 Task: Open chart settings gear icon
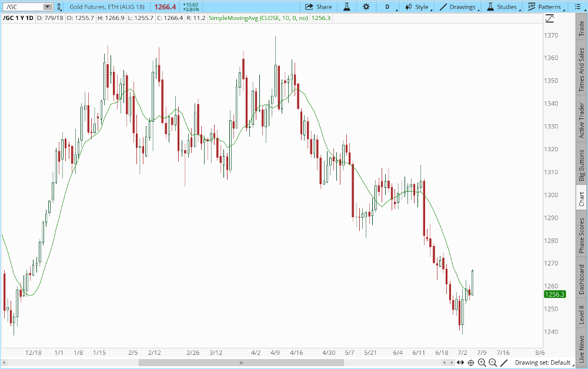(366, 7)
